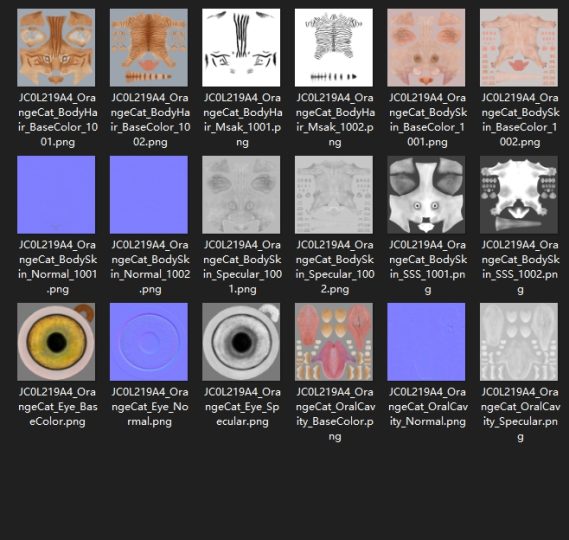The width and height of the screenshot is (569, 540).
Task: Click the filename label of OralCavity_Normal.png
Action: [x=428, y=407]
